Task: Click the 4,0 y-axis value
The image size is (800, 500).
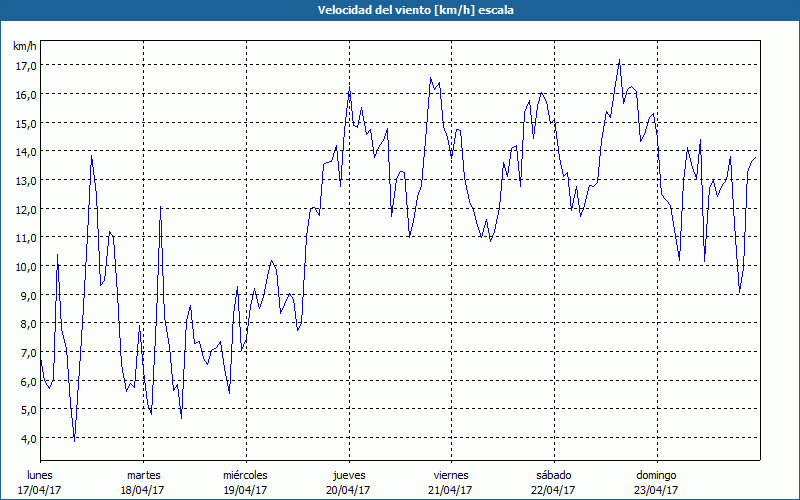Action: [x=27, y=438]
